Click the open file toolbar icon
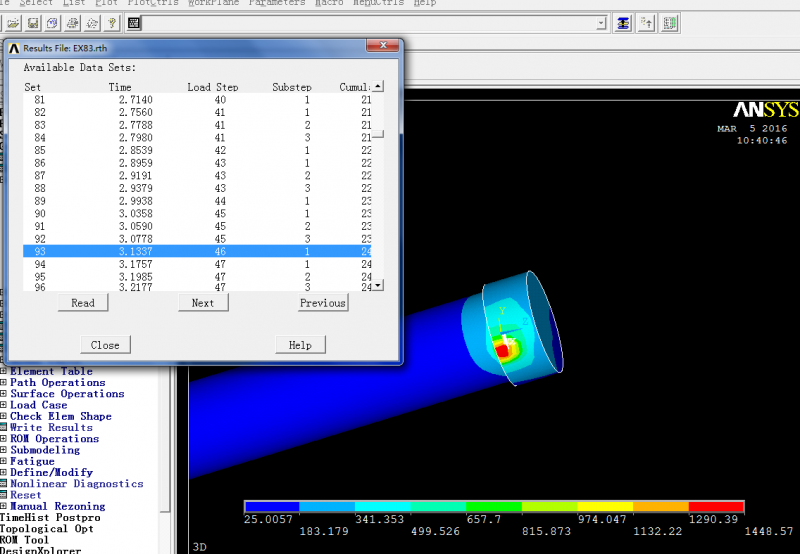The image size is (800, 554). tap(14, 23)
